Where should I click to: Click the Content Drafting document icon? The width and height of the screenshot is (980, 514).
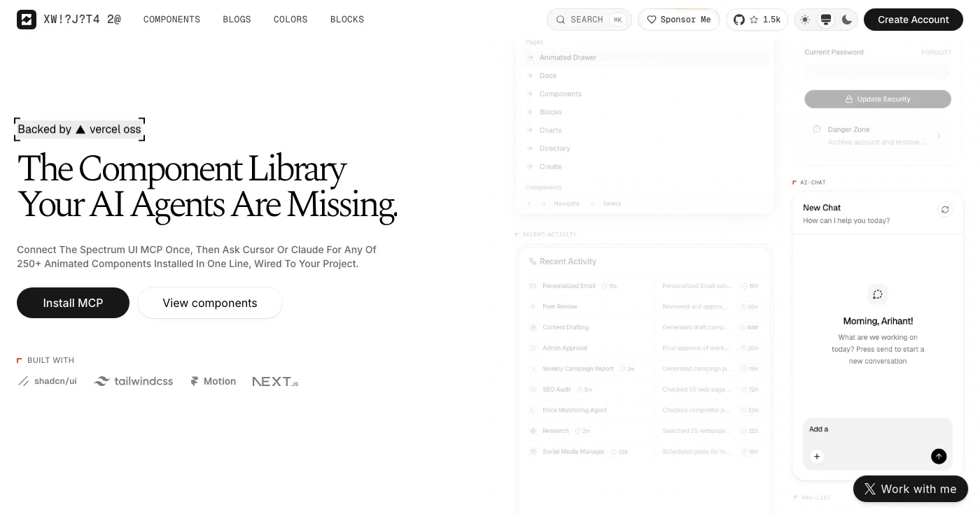533,327
